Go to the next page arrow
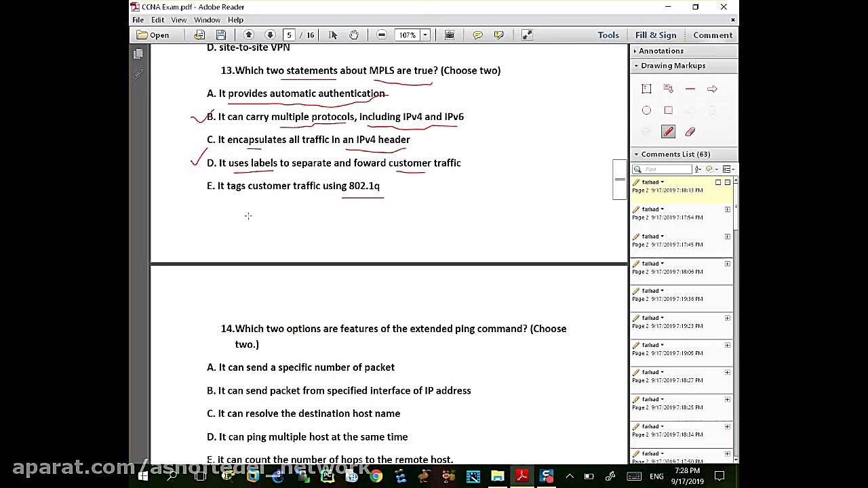 pos(270,35)
